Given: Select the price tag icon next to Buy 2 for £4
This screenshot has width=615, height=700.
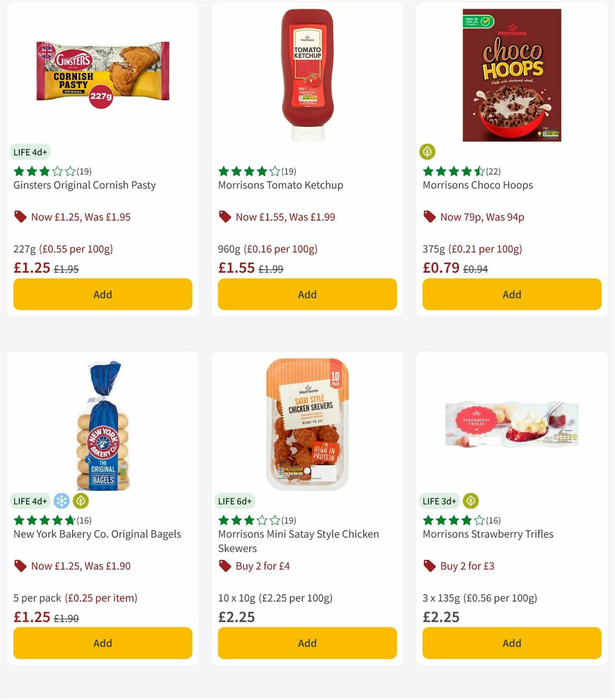Looking at the screenshot, I should [x=224, y=566].
